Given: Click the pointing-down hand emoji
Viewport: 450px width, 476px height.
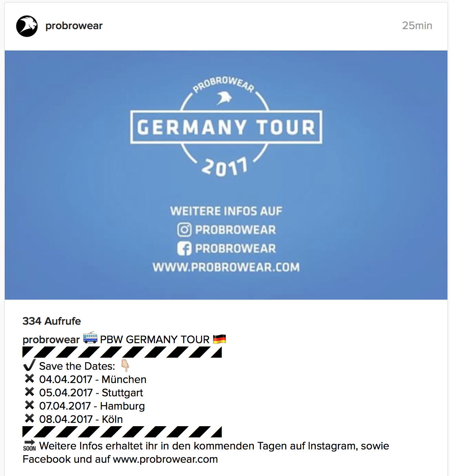Looking at the screenshot, I should [125, 366].
